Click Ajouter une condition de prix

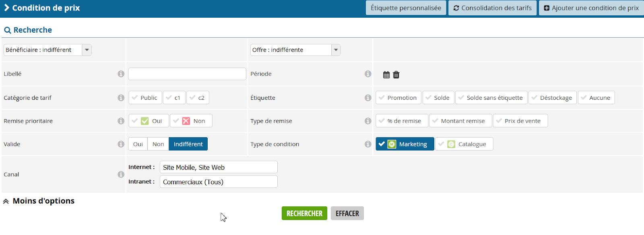[591, 8]
